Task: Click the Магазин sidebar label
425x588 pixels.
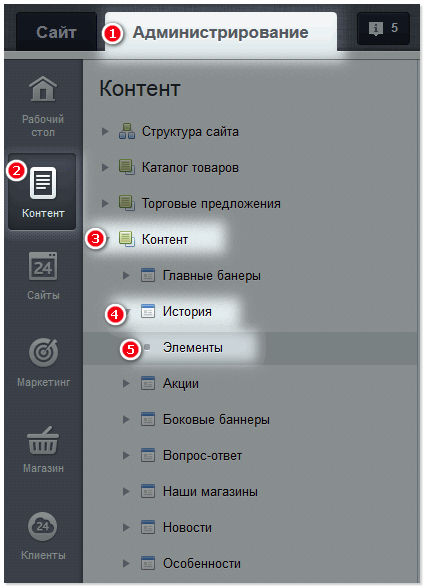Action: [x=44, y=468]
